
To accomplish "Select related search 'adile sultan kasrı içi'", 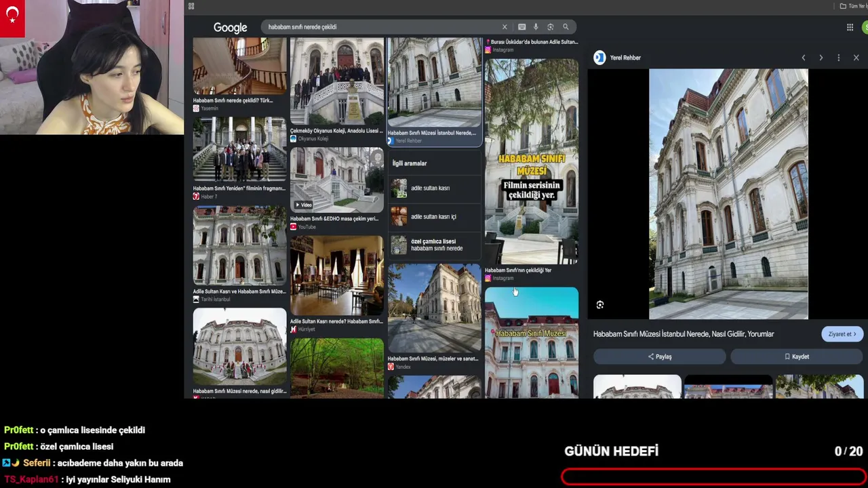I will [x=435, y=217].
